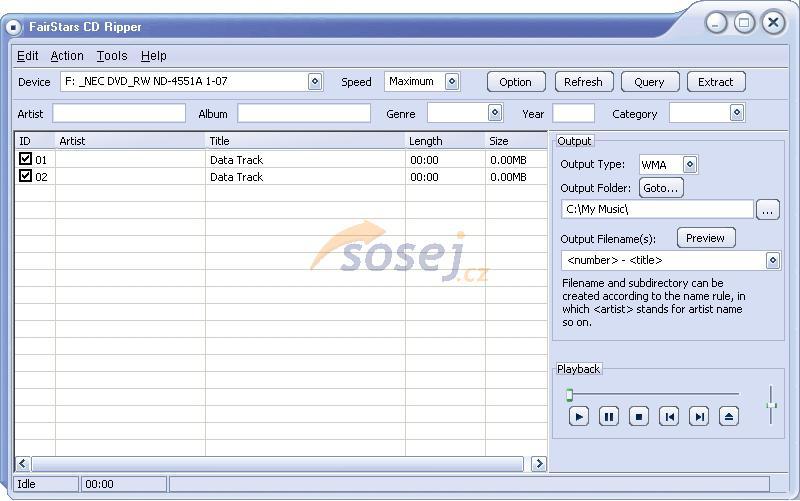Jump to previous track button
Viewport: 800px width, 501px height.
tap(669, 417)
